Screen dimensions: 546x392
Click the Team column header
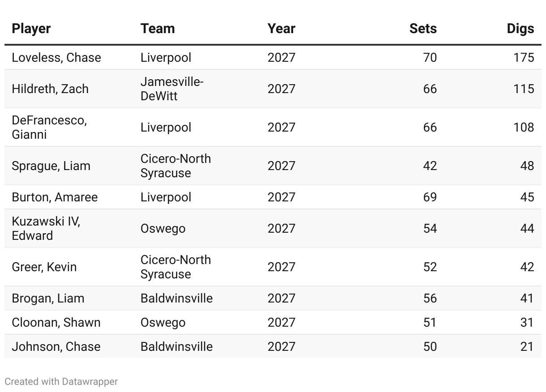click(x=158, y=29)
